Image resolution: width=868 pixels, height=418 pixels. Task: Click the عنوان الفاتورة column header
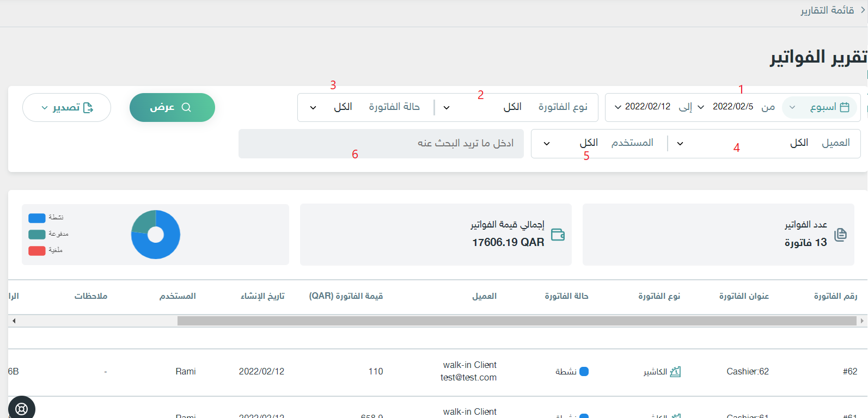744,296
